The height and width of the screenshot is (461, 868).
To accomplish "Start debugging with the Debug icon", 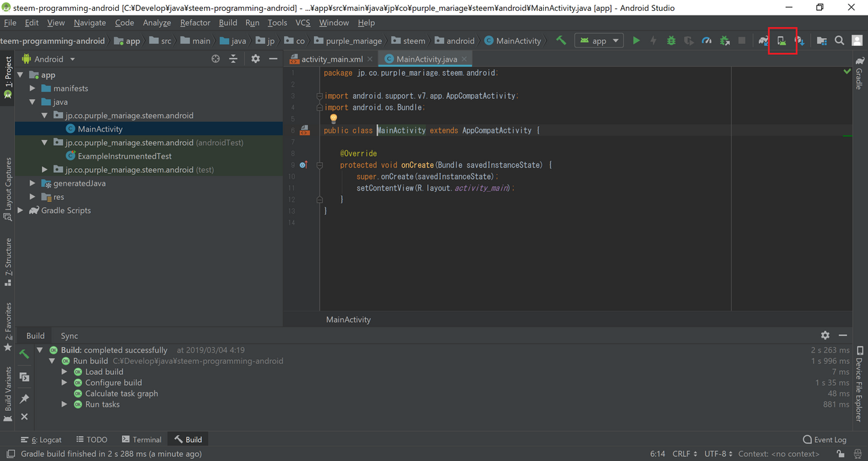I will (671, 40).
